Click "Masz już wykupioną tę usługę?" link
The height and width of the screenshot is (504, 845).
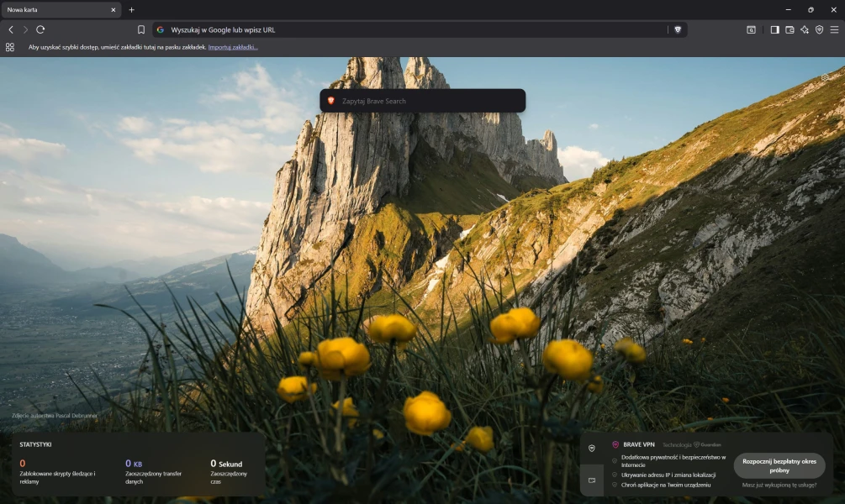pyautogui.click(x=779, y=485)
